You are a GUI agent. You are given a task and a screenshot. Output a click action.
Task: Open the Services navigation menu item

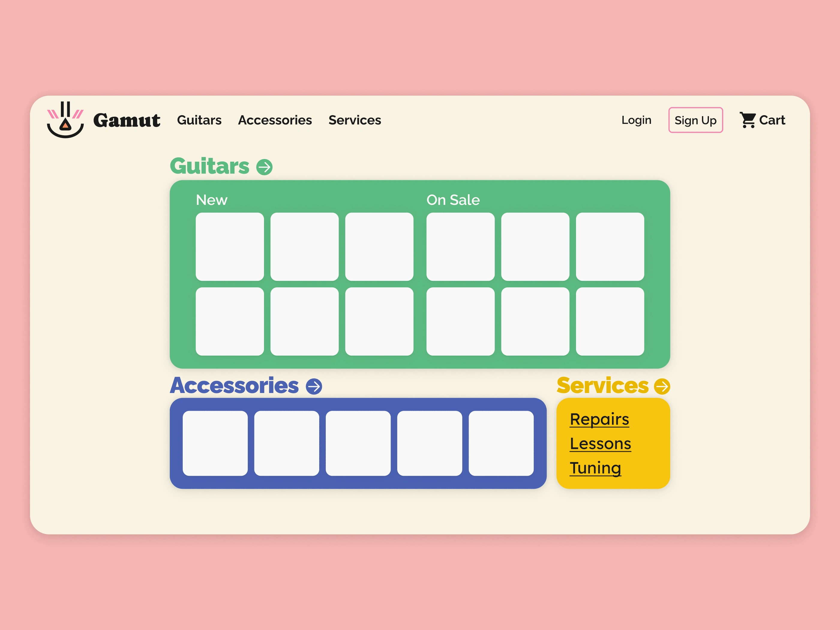tap(355, 120)
